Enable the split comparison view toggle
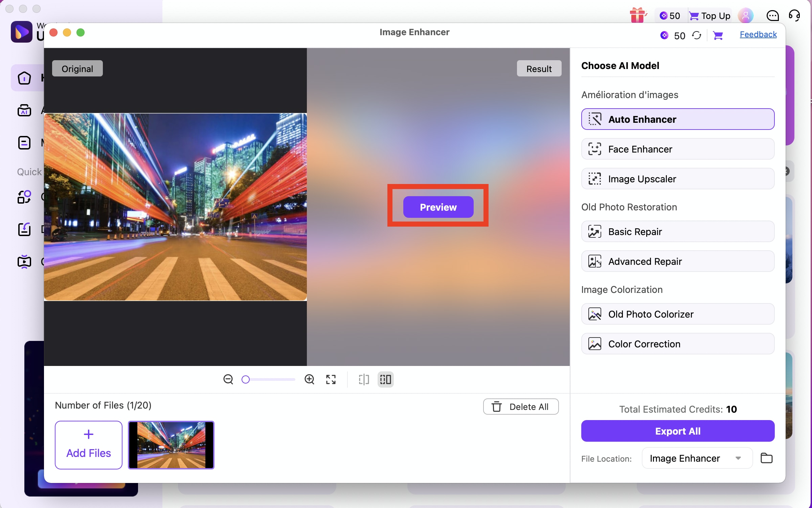This screenshot has height=508, width=812. click(x=363, y=379)
